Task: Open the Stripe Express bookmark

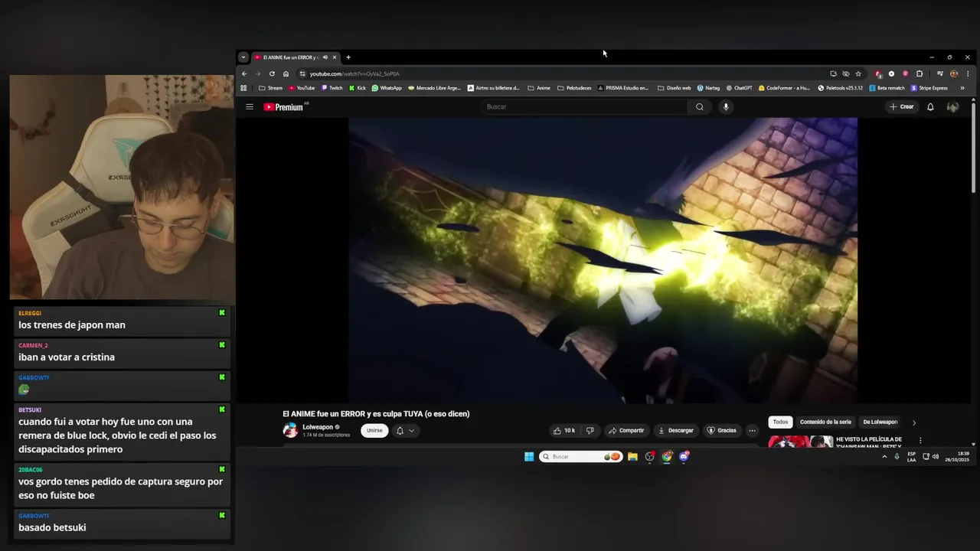Action: tap(929, 88)
